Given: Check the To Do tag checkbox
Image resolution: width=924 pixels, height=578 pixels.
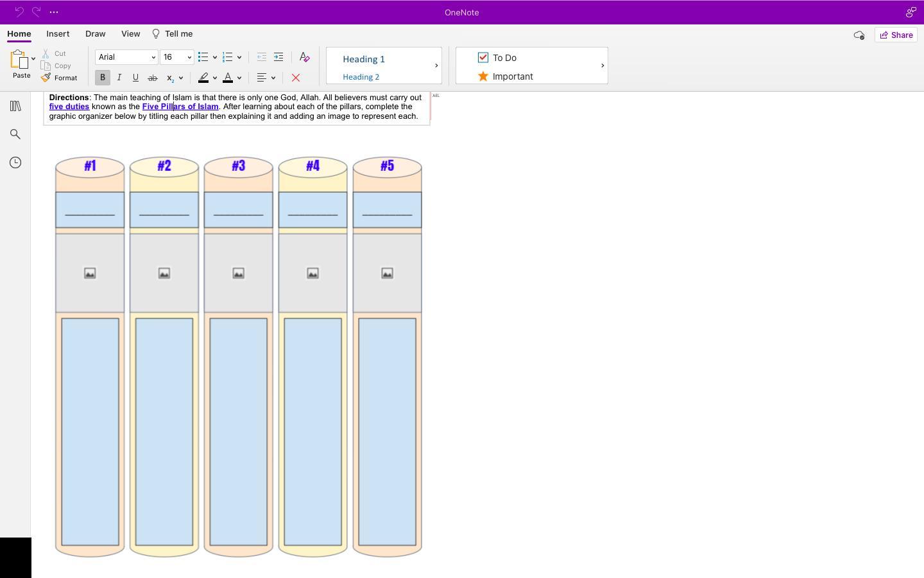Looking at the screenshot, I should click(x=483, y=58).
